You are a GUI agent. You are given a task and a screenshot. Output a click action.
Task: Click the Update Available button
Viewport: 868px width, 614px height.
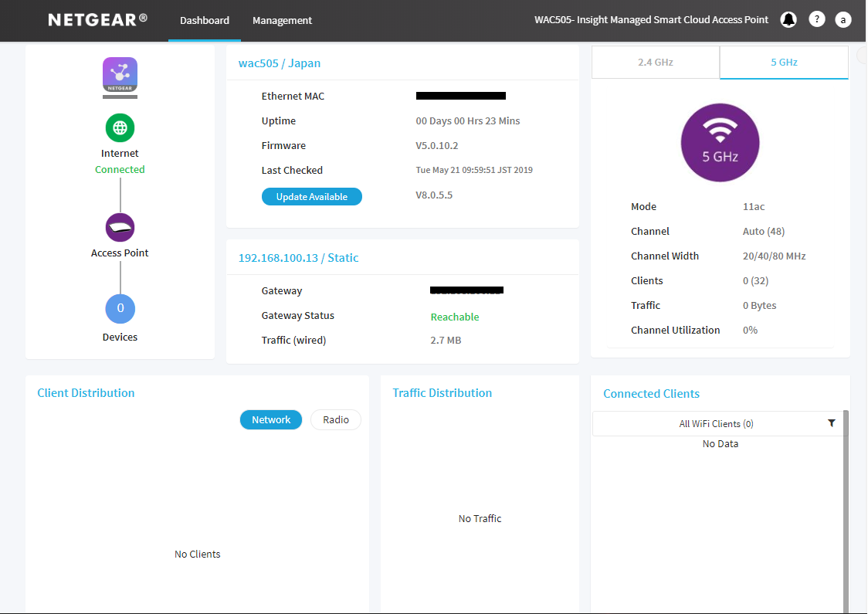(312, 196)
